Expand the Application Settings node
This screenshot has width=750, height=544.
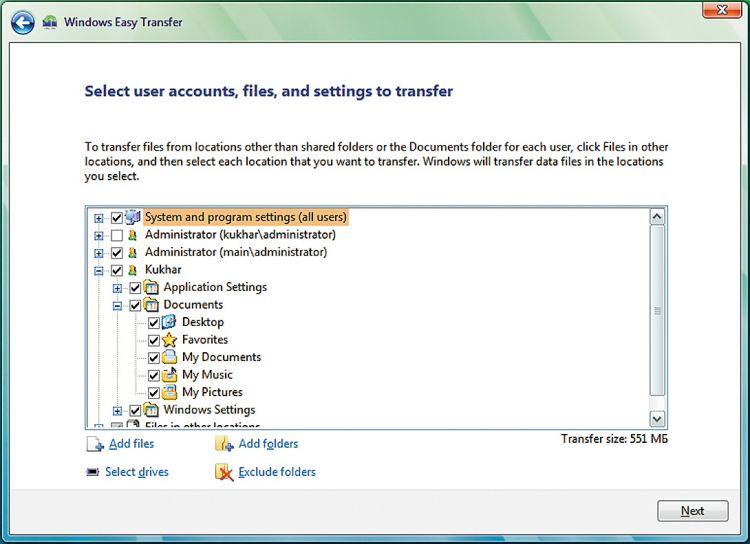117,288
